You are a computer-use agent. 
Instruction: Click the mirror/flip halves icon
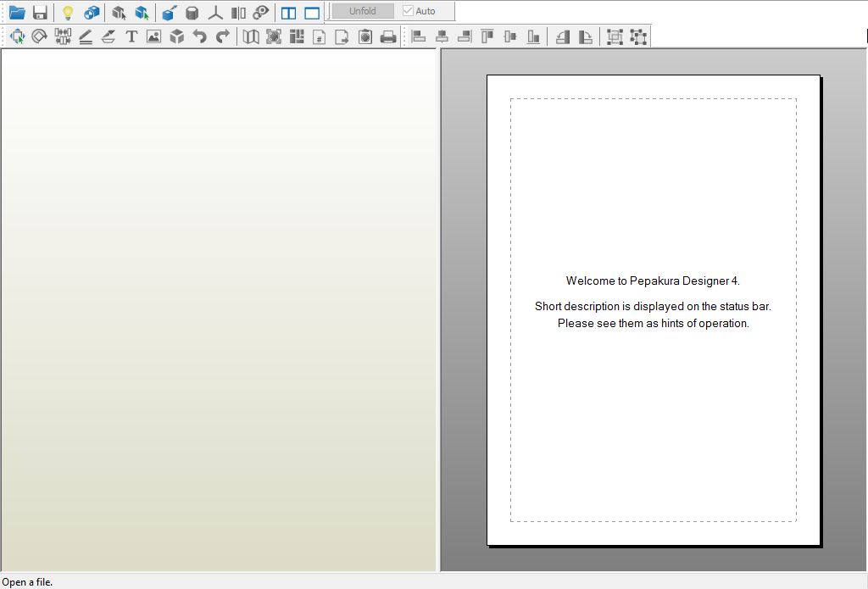[238, 12]
